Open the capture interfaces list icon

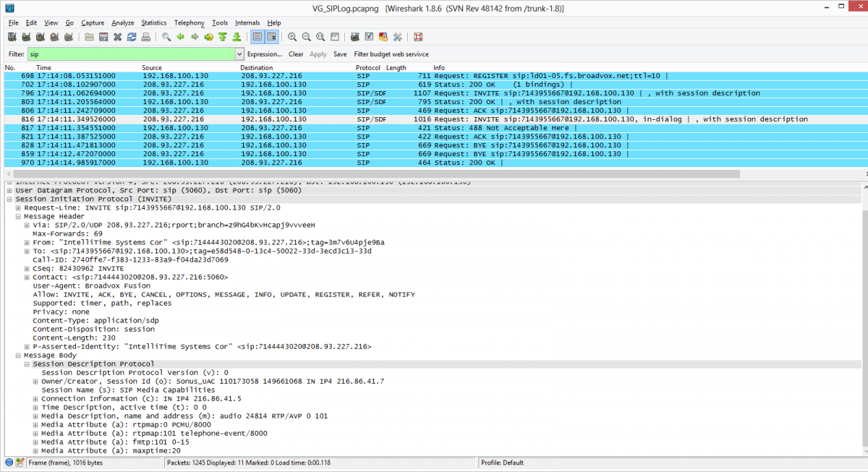[x=13, y=37]
